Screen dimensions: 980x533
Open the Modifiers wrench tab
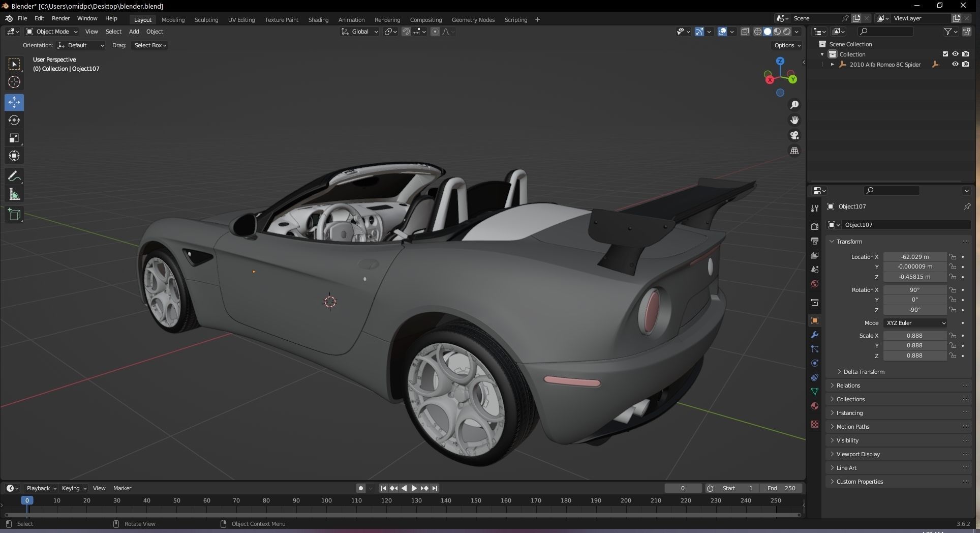(814, 335)
